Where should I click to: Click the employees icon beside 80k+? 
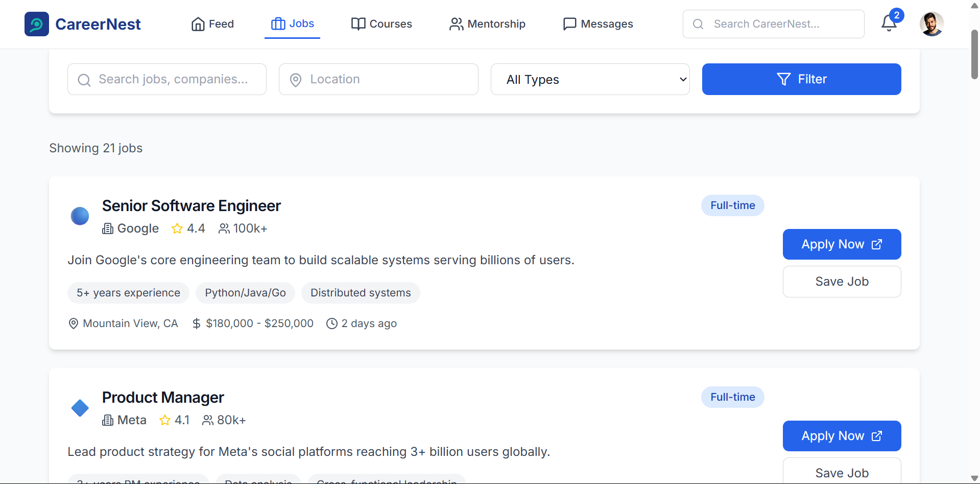click(208, 420)
